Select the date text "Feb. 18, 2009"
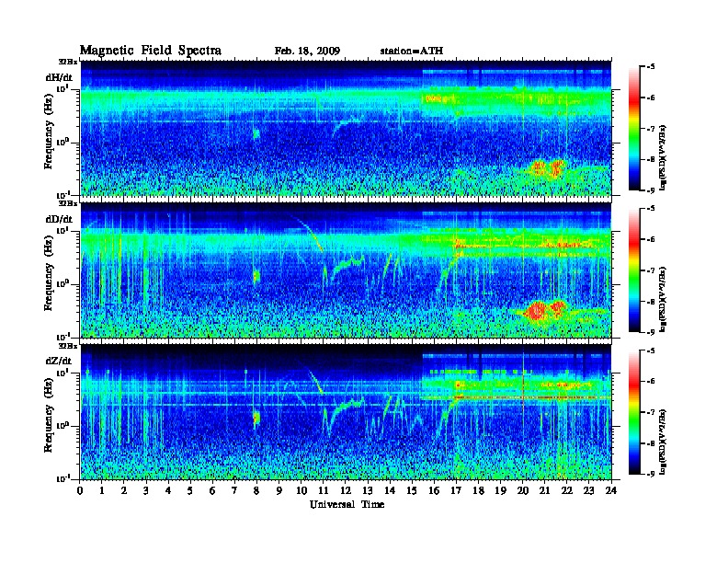 click(x=307, y=51)
